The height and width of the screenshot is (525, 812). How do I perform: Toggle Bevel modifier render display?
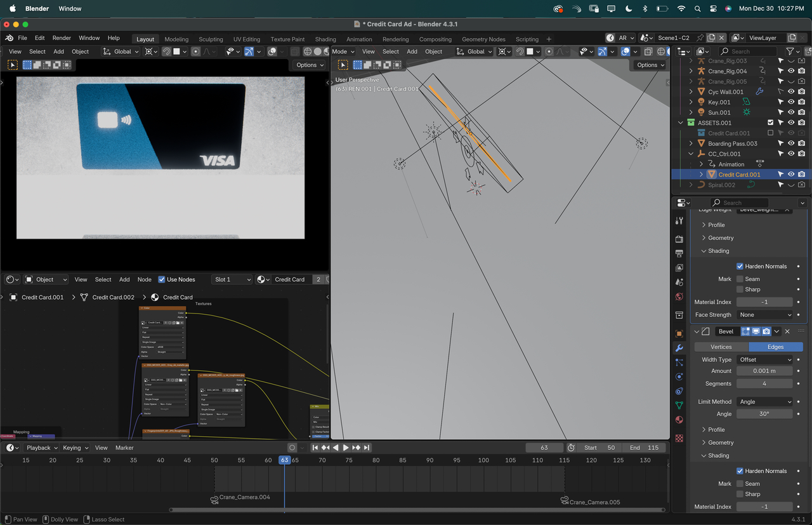[766, 331]
